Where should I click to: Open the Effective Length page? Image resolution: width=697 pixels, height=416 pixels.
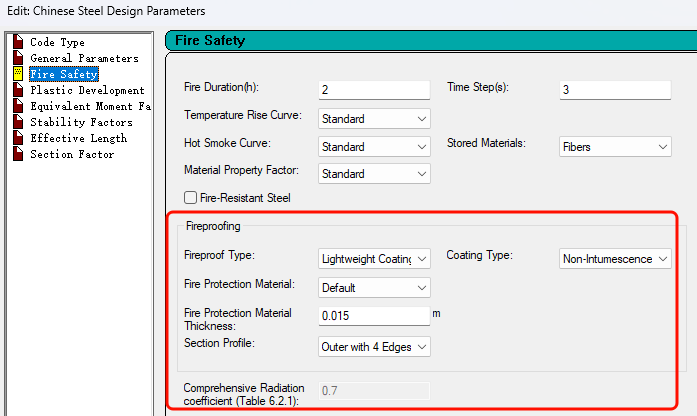(79, 138)
